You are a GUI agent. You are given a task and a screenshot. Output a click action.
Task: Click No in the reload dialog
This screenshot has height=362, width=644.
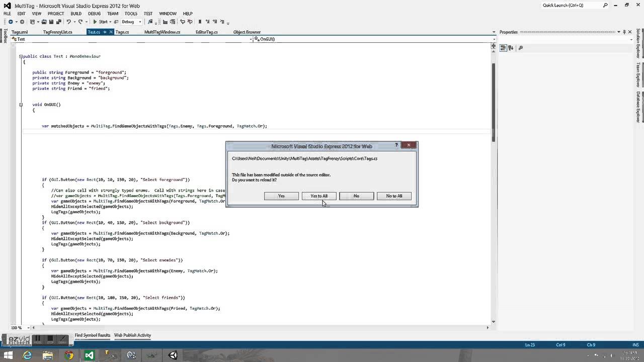tap(356, 196)
